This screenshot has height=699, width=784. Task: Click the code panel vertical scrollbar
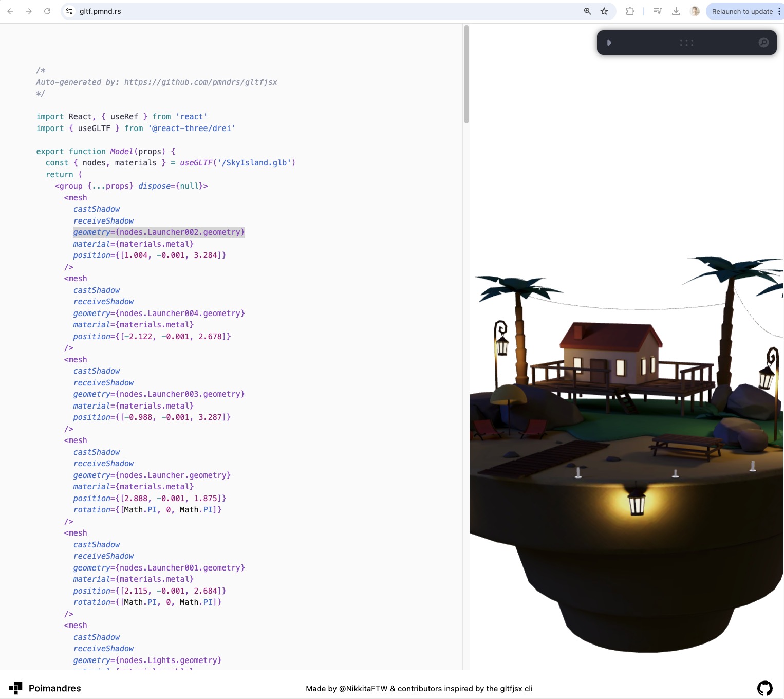pyautogui.click(x=466, y=75)
